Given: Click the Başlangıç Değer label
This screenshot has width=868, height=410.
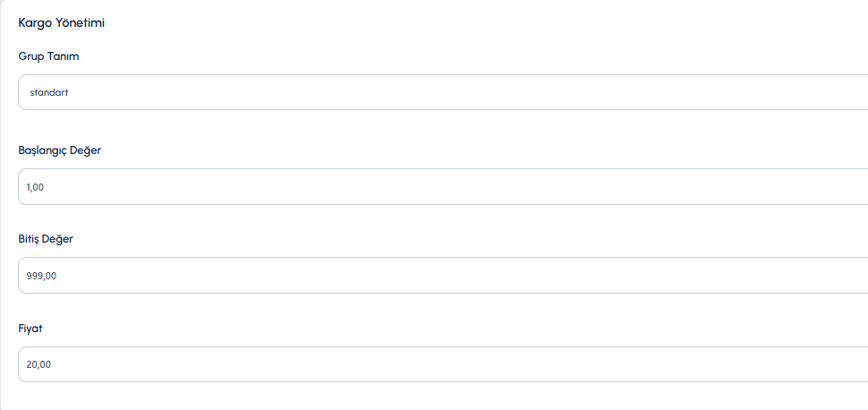Looking at the screenshot, I should (x=60, y=150).
